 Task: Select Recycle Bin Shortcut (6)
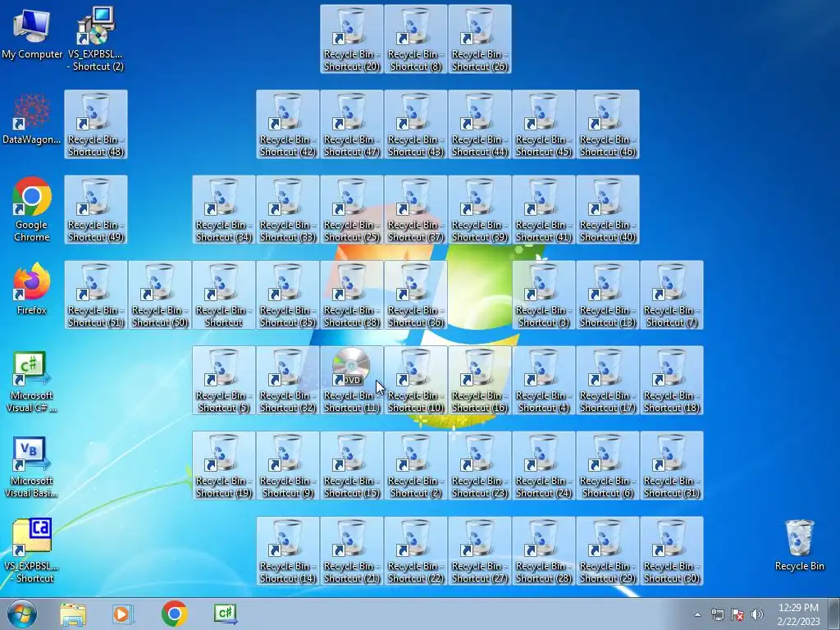tap(608, 466)
